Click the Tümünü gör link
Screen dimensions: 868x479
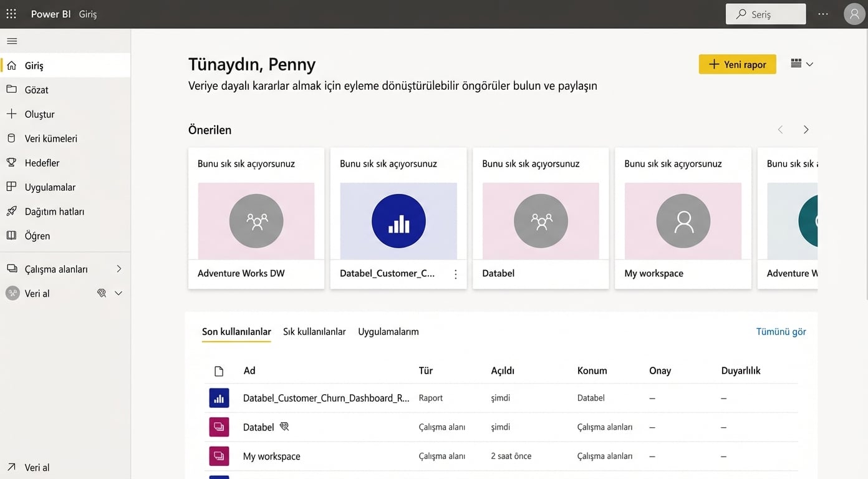click(x=781, y=332)
